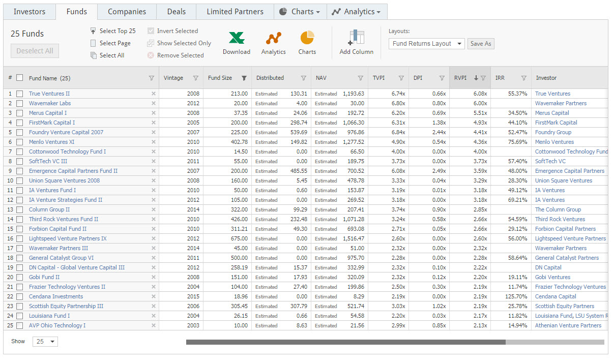Open the Foundry Group investor link
This screenshot has width=613, height=364.
553,133
